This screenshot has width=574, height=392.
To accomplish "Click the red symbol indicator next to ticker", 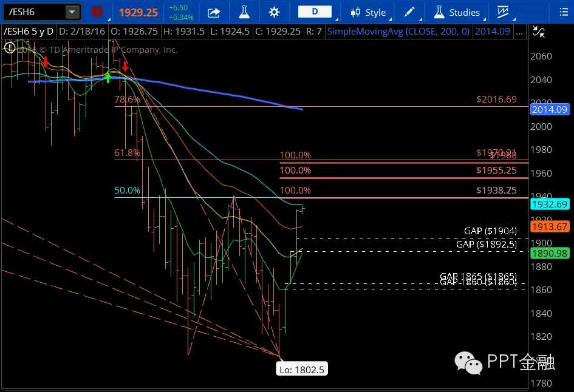I will pos(97,12).
